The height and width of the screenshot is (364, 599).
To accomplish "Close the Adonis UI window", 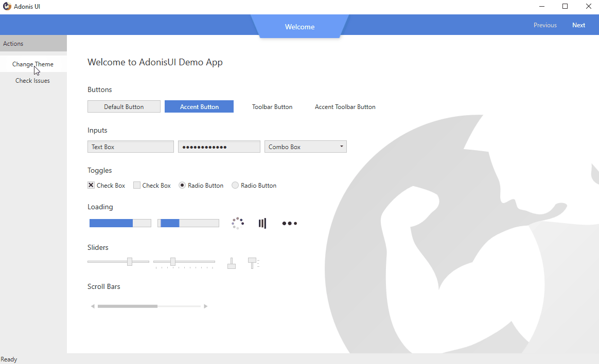I will [x=588, y=7].
